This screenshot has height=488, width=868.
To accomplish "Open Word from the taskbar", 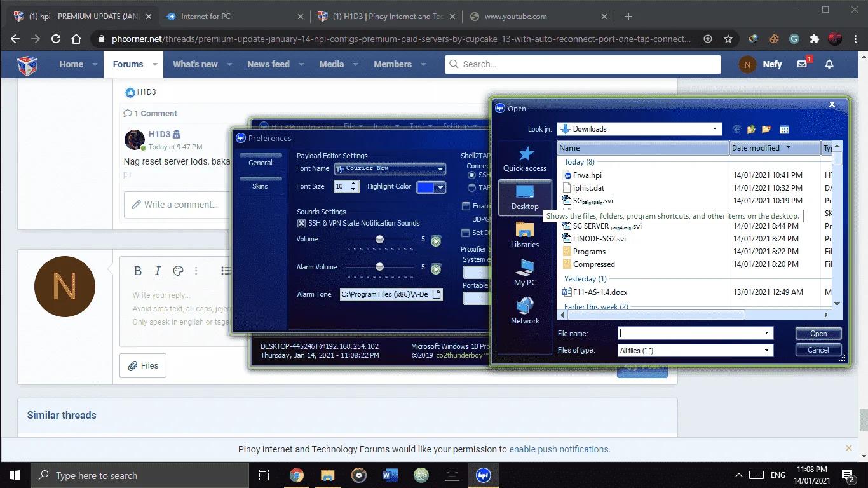I will (x=390, y=475).
